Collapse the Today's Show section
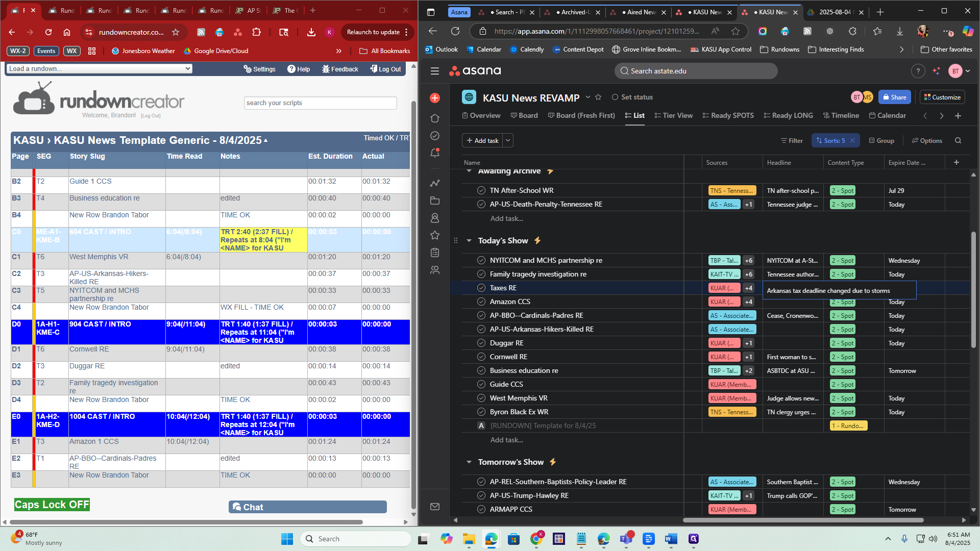This screenshot has height=551, width=980. pyautogui.click(x=469, y=240)
